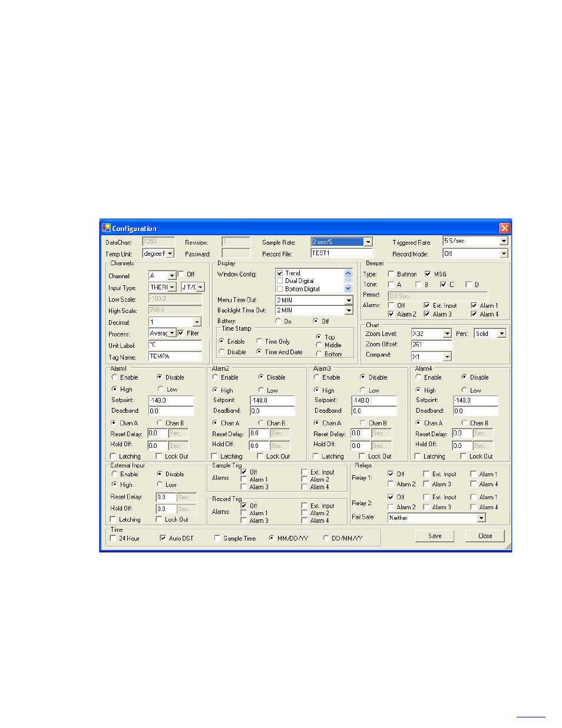The image size is (562, 728).
Task: Click Alarm4 Hold Off input field
Action: coord(462,446)
